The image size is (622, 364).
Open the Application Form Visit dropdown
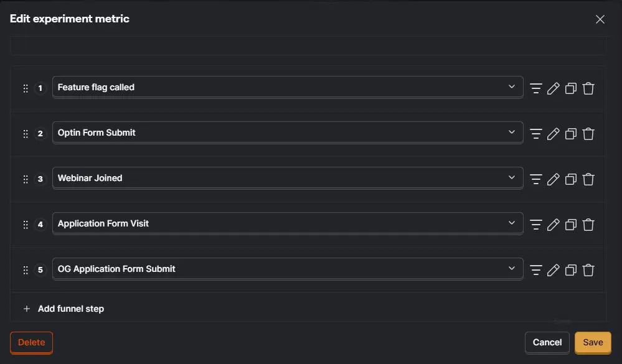[x=288, y=223]
